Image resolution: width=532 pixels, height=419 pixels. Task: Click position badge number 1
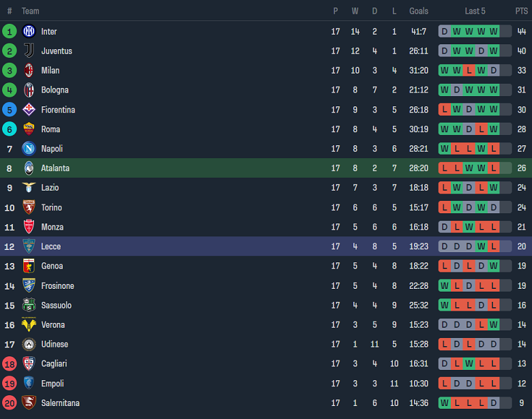pos(10,31)
